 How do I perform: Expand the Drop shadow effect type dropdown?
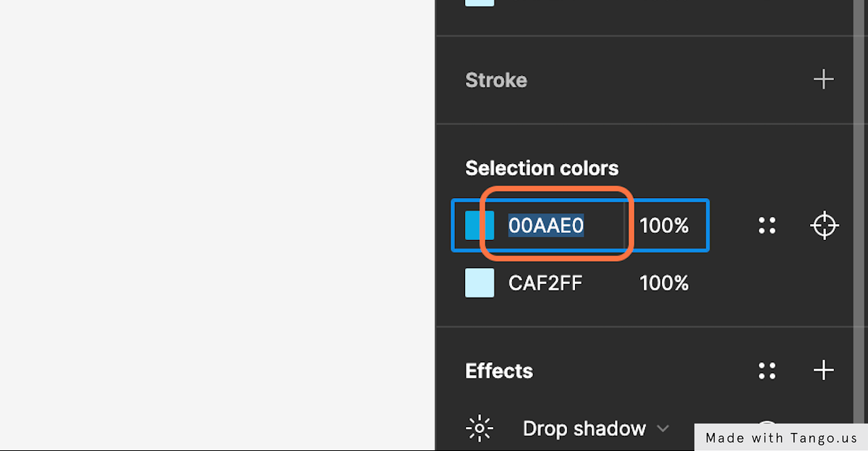point(596,429)
